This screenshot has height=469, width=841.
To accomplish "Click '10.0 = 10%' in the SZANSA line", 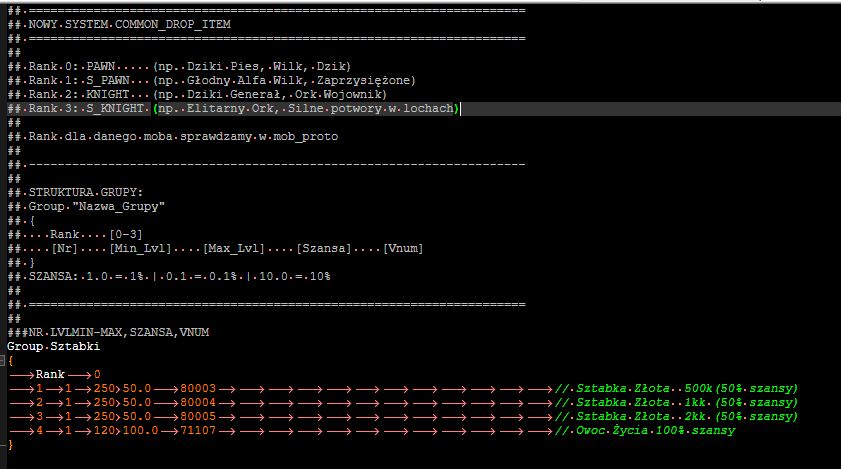I will point(294,276).
